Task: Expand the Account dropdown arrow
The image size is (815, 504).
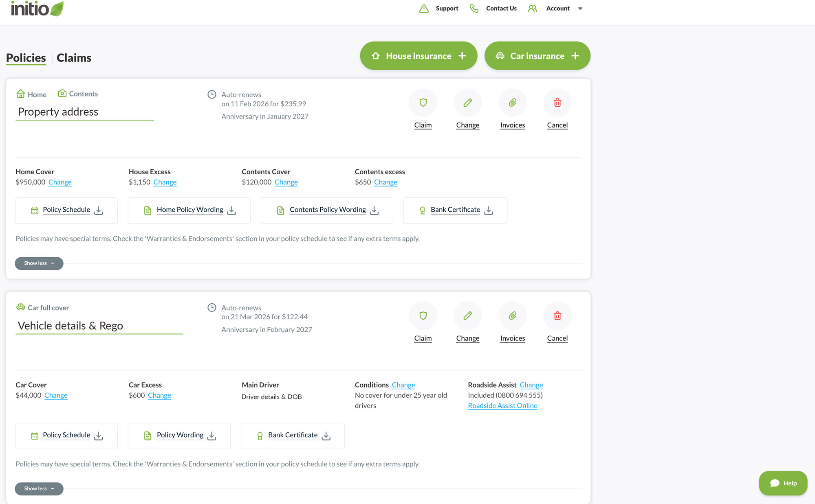Action: [x=580, y=9]
